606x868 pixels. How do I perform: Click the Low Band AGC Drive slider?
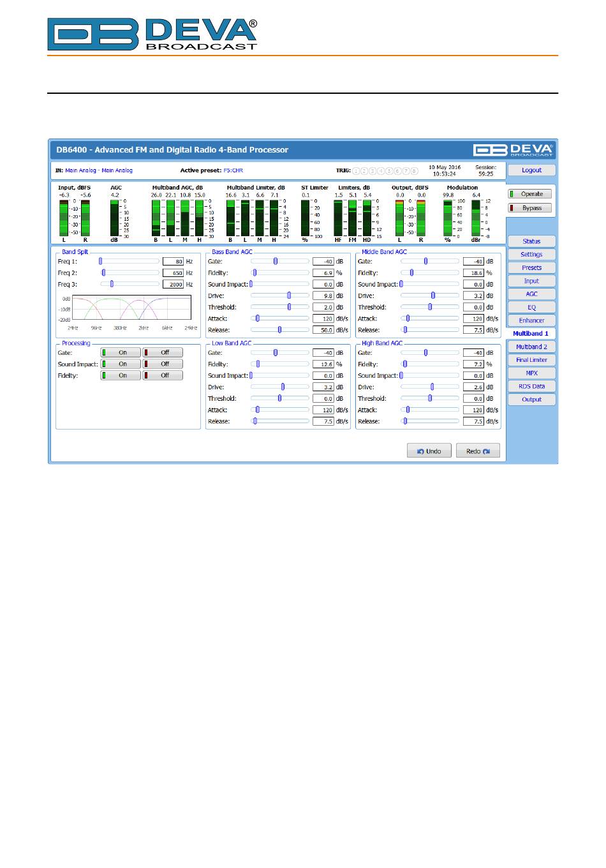[279, 387]
